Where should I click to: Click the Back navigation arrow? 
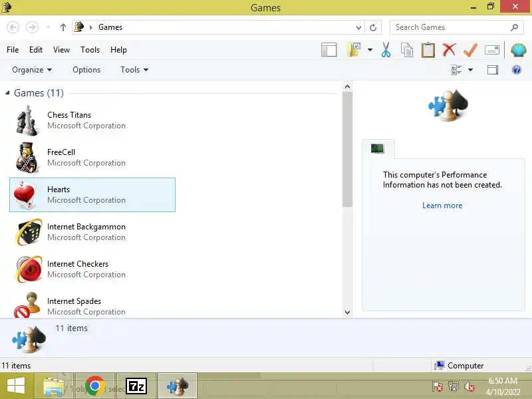[13, 27]
